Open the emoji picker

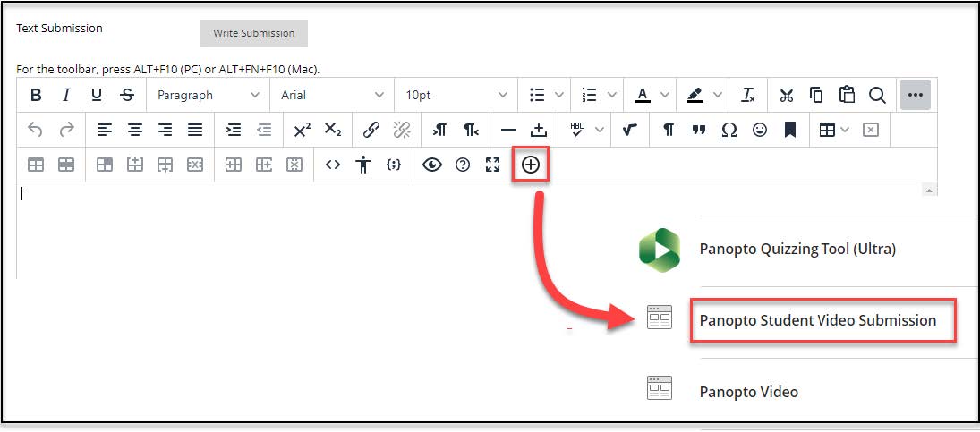coord(759,130)
